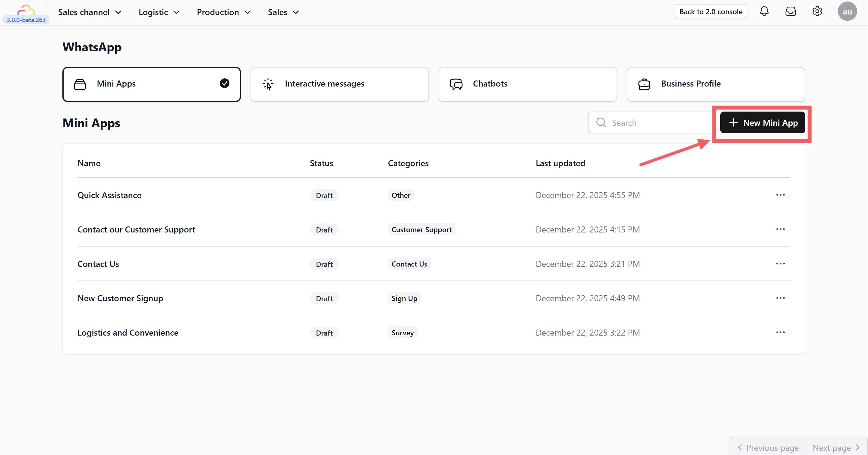Open the New Customer Signup mini app
868x455 pixels.
coord(120,298)
